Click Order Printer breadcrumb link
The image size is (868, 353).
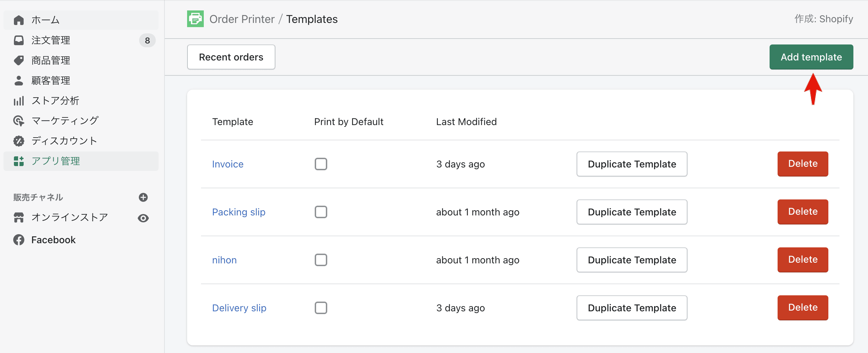coord(242,19)
